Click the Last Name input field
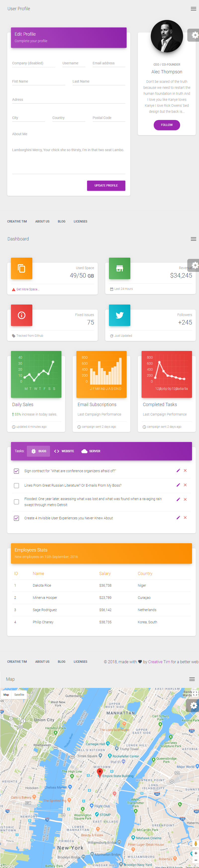 click(x=99, y=82)
